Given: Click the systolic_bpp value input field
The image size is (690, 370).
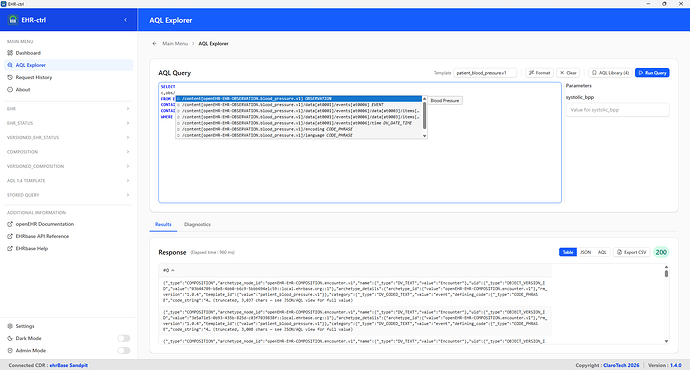Looking at the screenshot, I should (617, 110).
